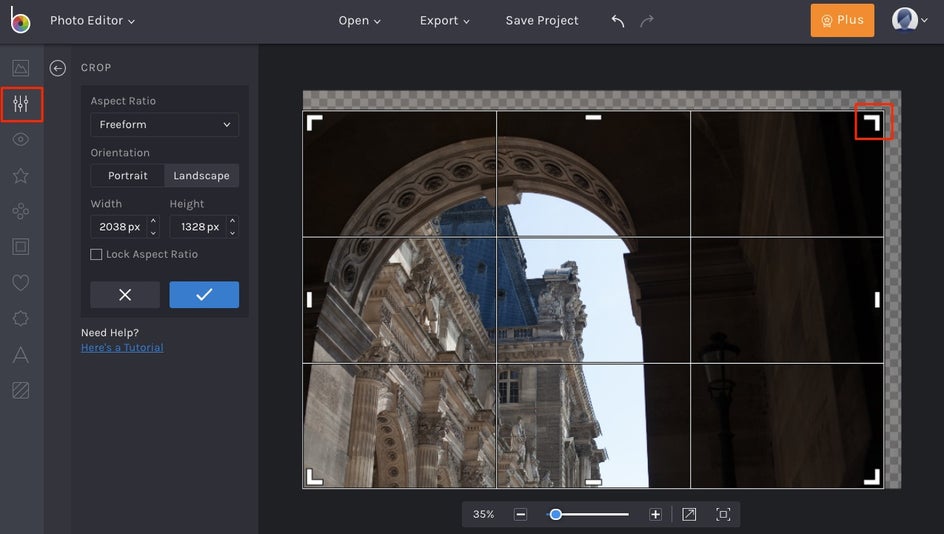
Task: Open the Here's a Tutorial link
Action: pyautogui.click(x=122, y=348)
